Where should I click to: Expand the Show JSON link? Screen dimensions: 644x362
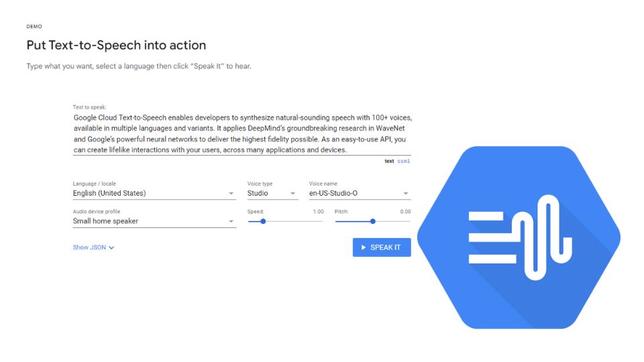(x=93, y=247)
